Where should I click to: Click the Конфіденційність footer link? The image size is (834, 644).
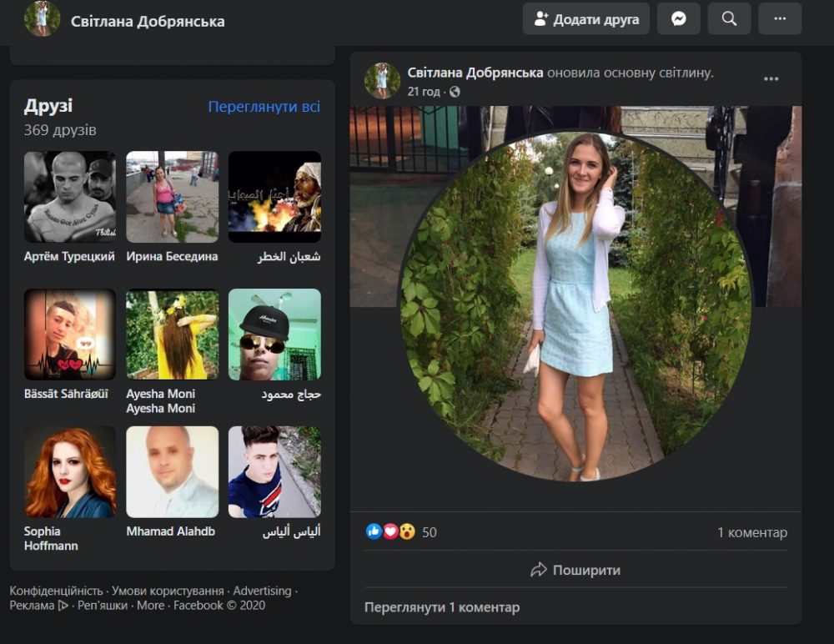click(x=56, y=591)
